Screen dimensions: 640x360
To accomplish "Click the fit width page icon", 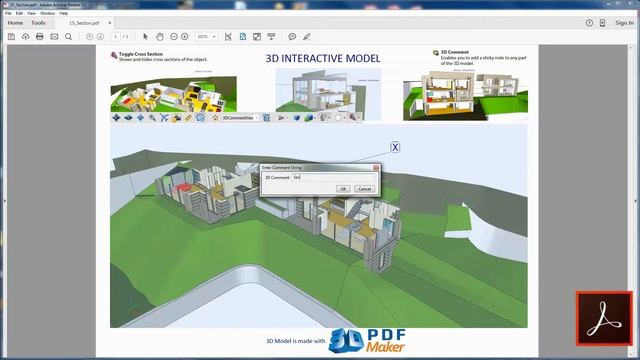I will [228, 36].
